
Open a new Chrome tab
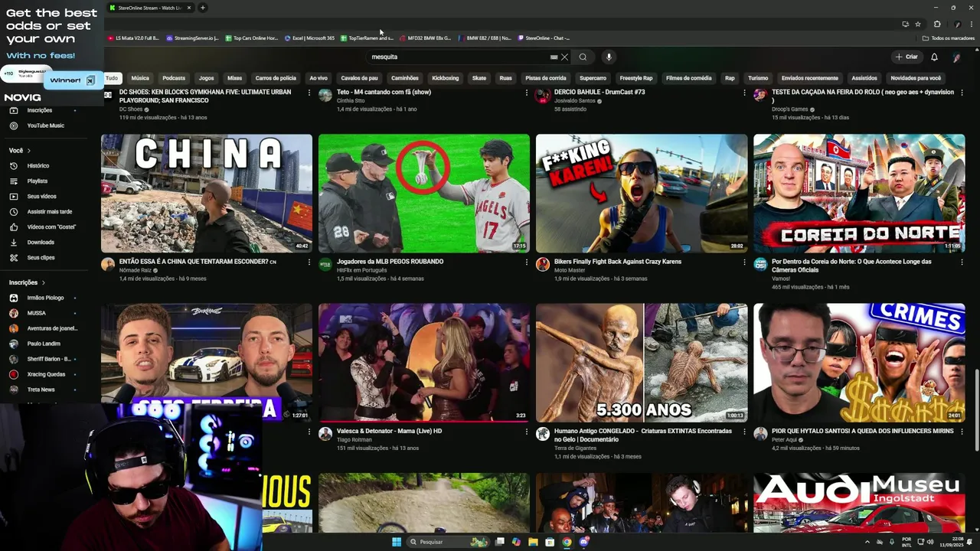202,8
